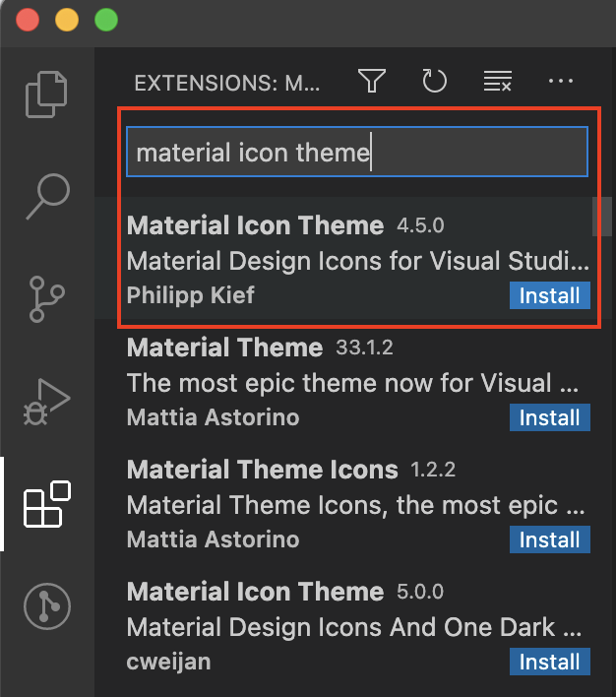Install Material Icon Theme by Philipp Kief
Screen dimensions: 616x697
[550, 295]
